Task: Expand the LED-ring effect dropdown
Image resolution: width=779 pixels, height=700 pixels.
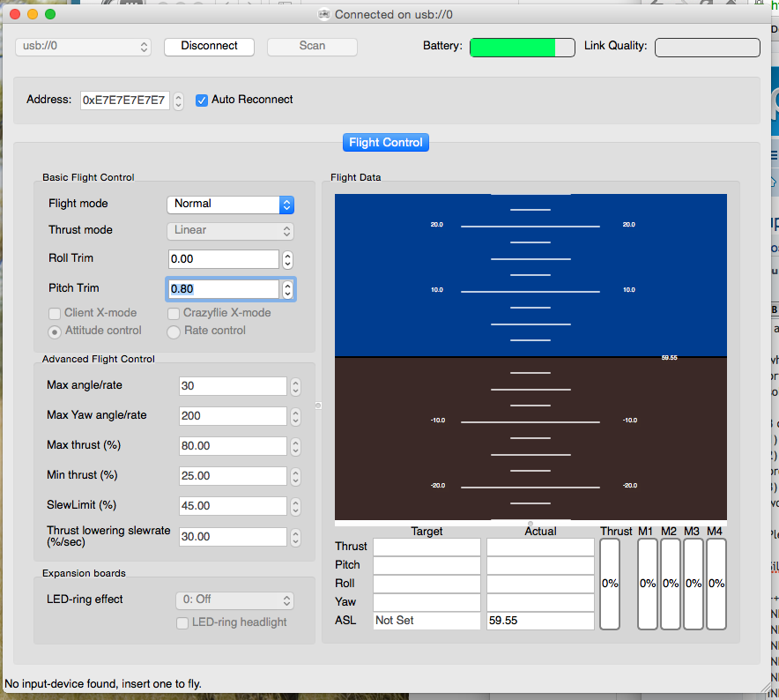Action: click(234, 599)
